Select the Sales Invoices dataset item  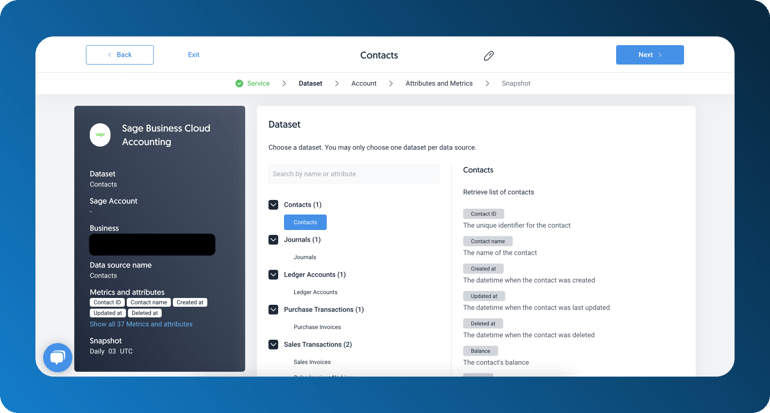pyautogui.click(x=312, y=361)
